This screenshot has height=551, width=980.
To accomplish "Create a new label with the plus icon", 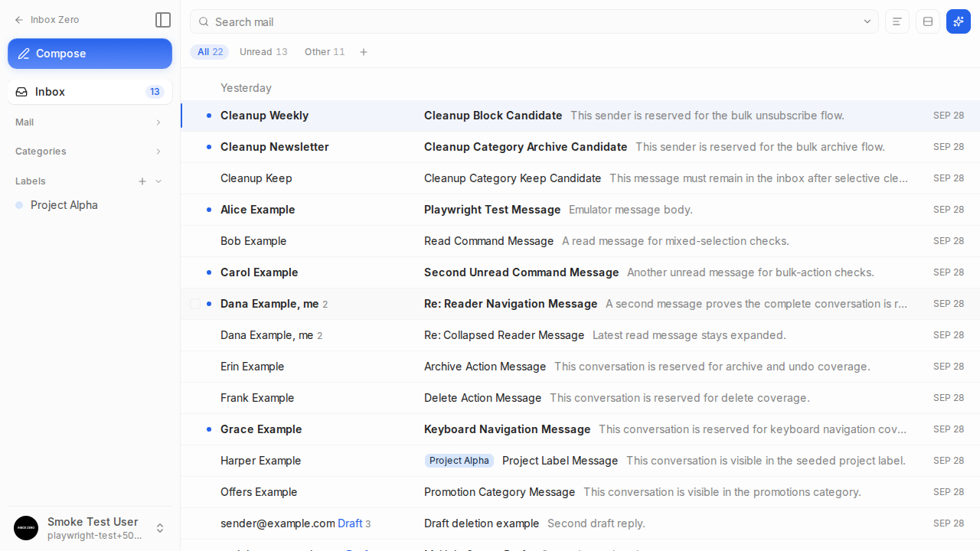I will pos(142,181).
